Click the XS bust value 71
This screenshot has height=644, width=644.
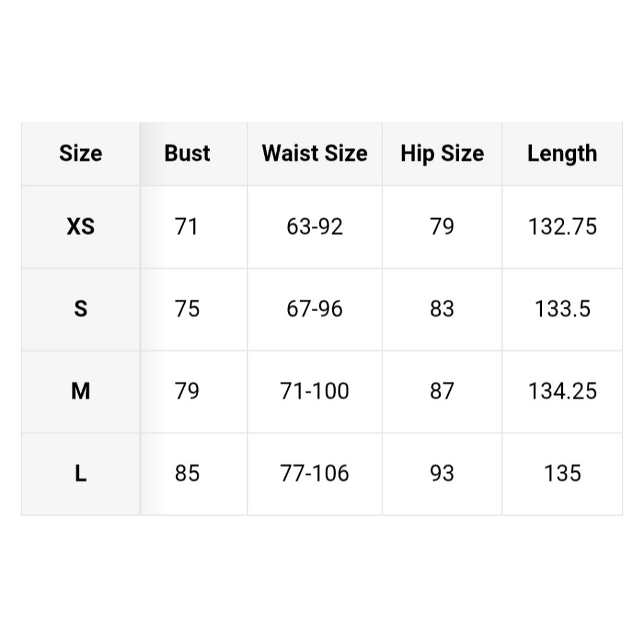click(187, 226)
